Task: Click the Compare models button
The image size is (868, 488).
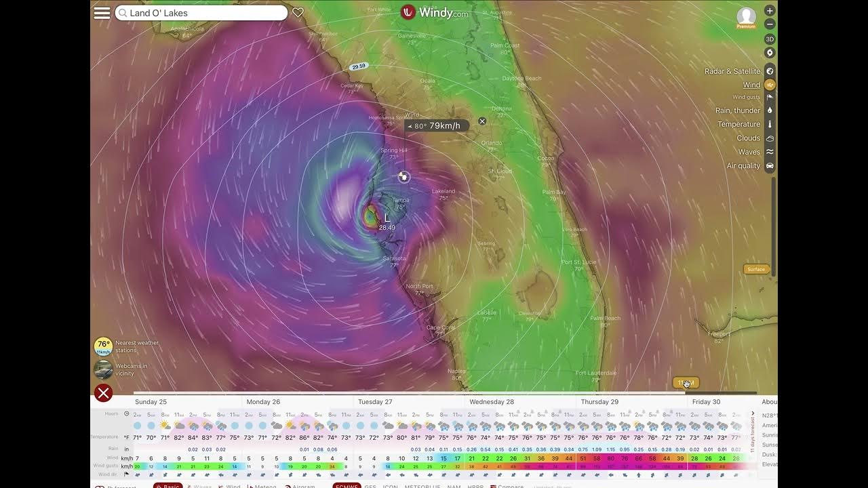Action: pyautogui.click(x=507, y=486)
